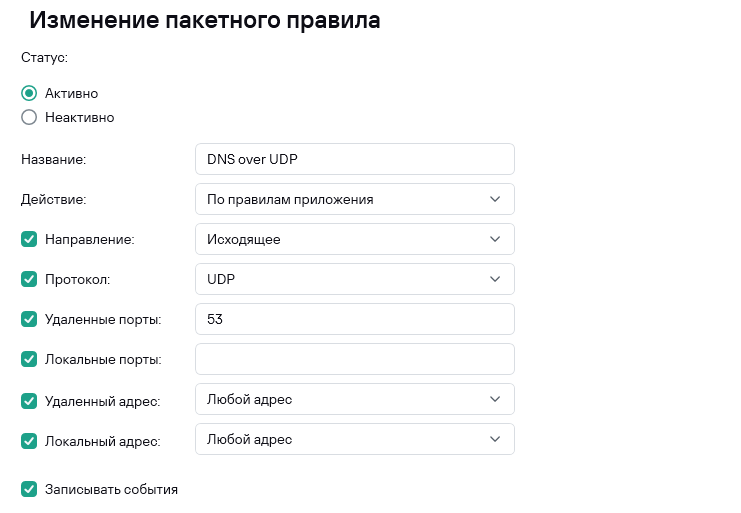Click the chevron arrow of Протокол dropdown
The image size is (741, 513).
click(x=495, y=279)
